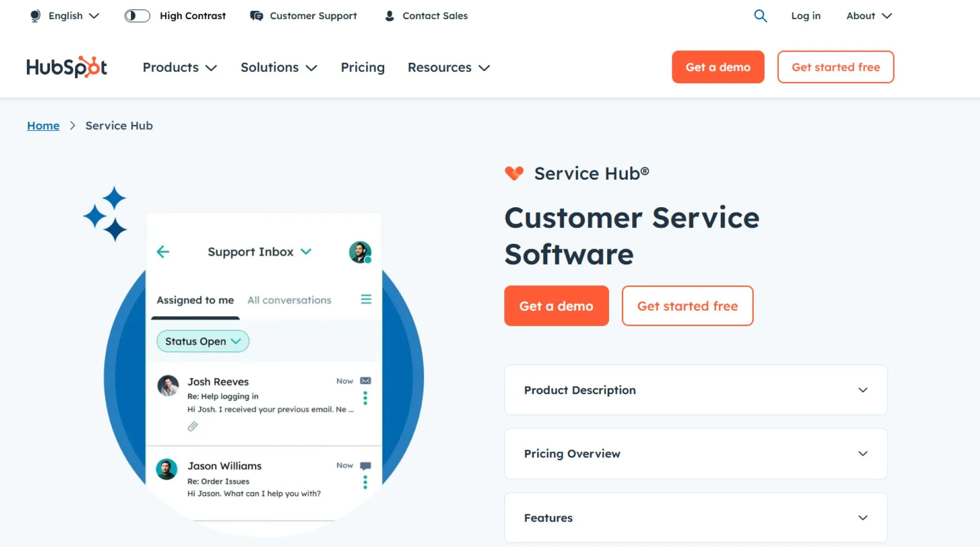Open the Support Inbox dropdown
This screenshot has height=547, width=980.
coord(260,252)
